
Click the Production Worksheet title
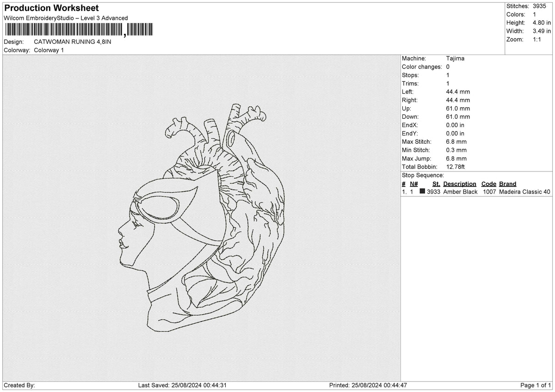click(51, 8)
